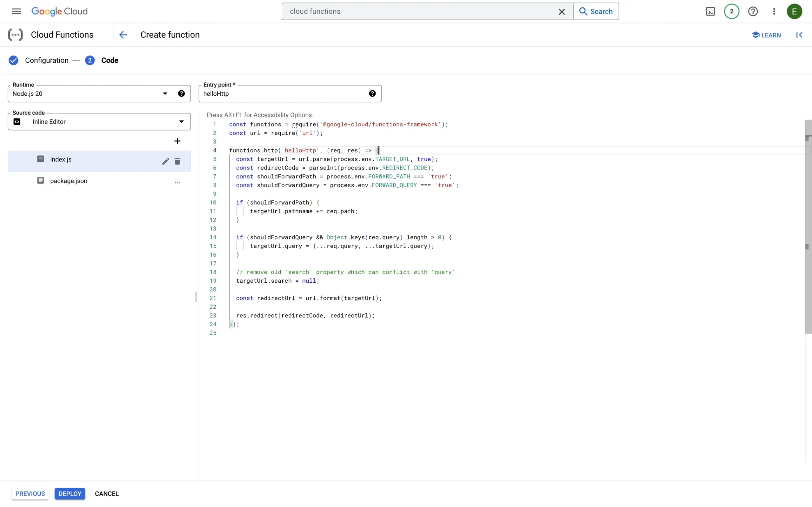This screenshot has width=812, height=507.
Task: Open the account avatar
Action: point(795,11)
